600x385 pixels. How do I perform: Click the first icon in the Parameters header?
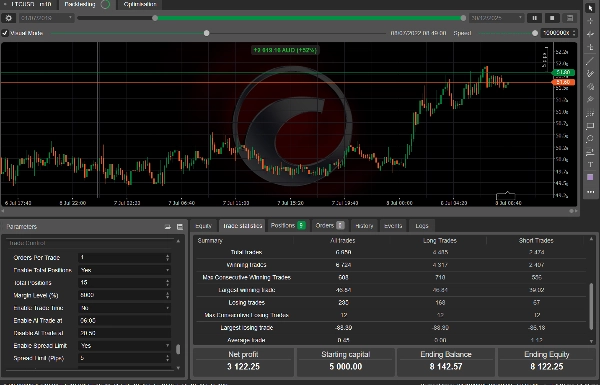(x=168, y=227)
